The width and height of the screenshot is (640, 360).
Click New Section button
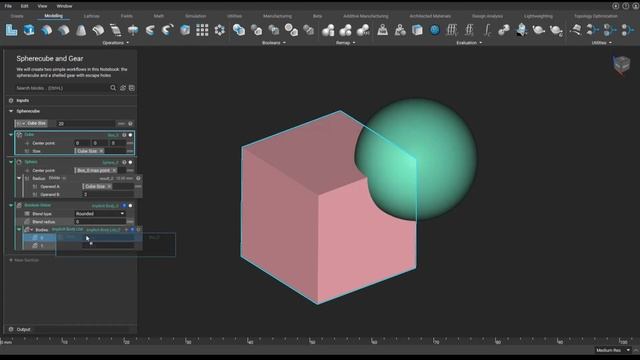pos(24,260)
